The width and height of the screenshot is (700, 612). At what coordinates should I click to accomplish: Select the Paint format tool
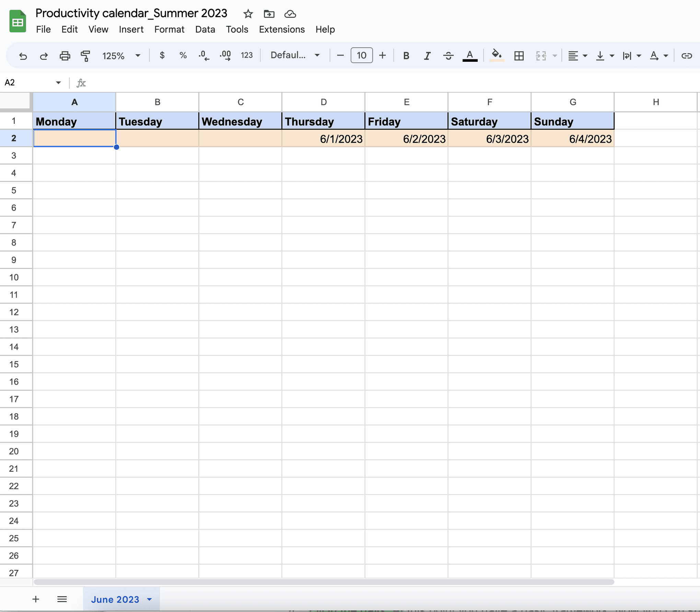coord(85,56)
